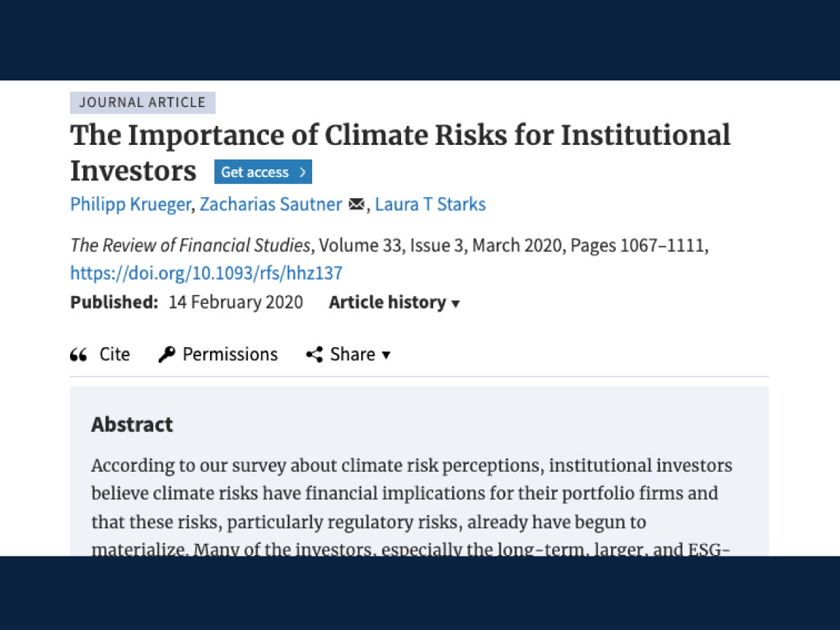Click the Share network icon

point(314,354)
